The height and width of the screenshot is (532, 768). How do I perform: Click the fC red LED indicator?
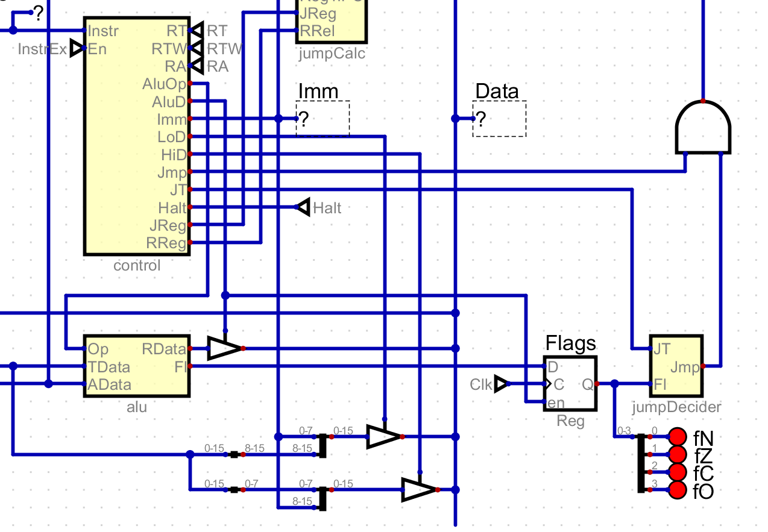pyautogui.click(x=678, y=472)
